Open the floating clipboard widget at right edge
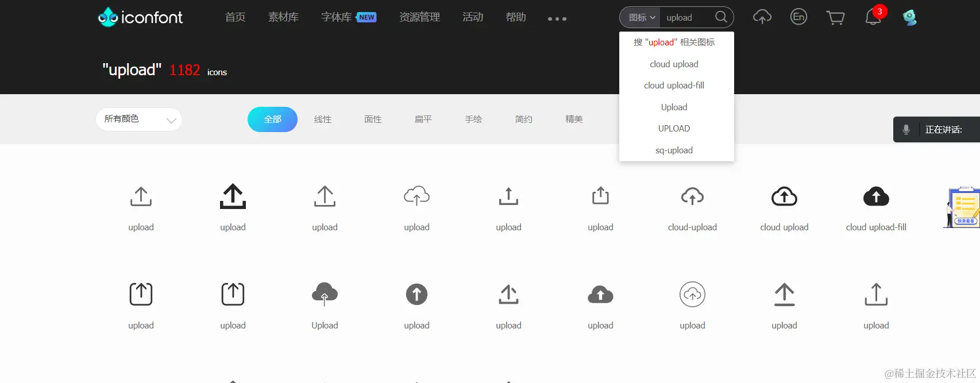The image size is (980, 383). click(x=962, y=207)
